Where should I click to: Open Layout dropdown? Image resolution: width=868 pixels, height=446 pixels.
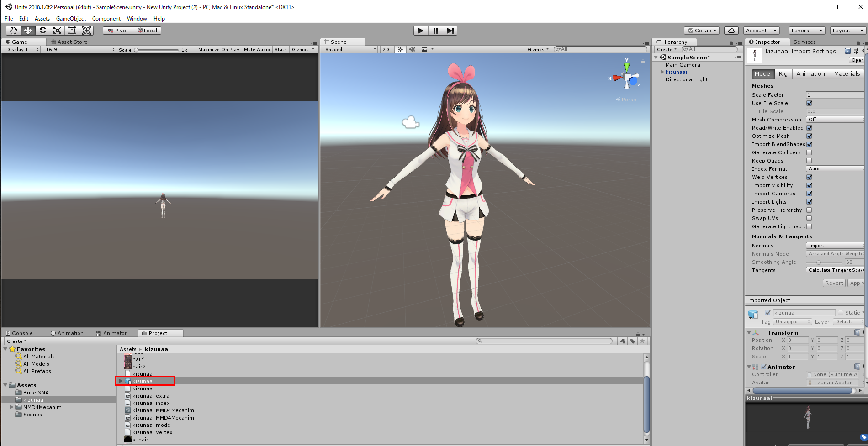tap(848, 31)
